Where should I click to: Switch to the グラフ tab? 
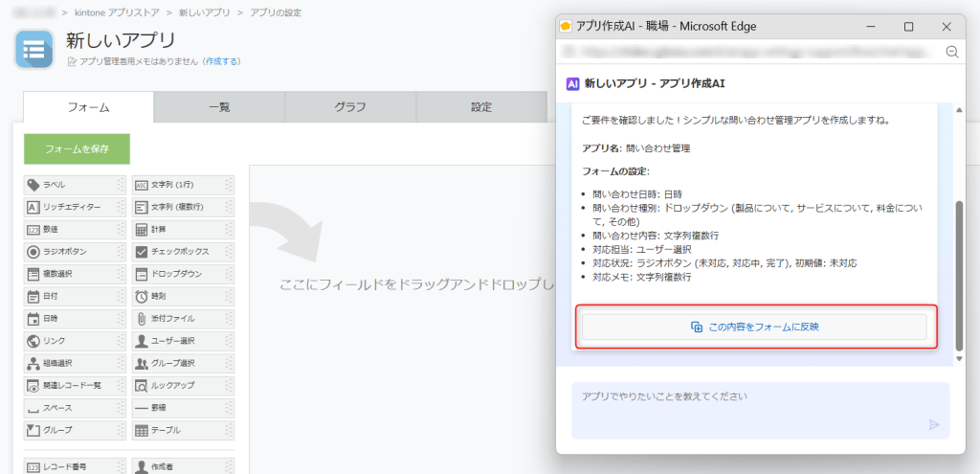(x=350, y=107)
